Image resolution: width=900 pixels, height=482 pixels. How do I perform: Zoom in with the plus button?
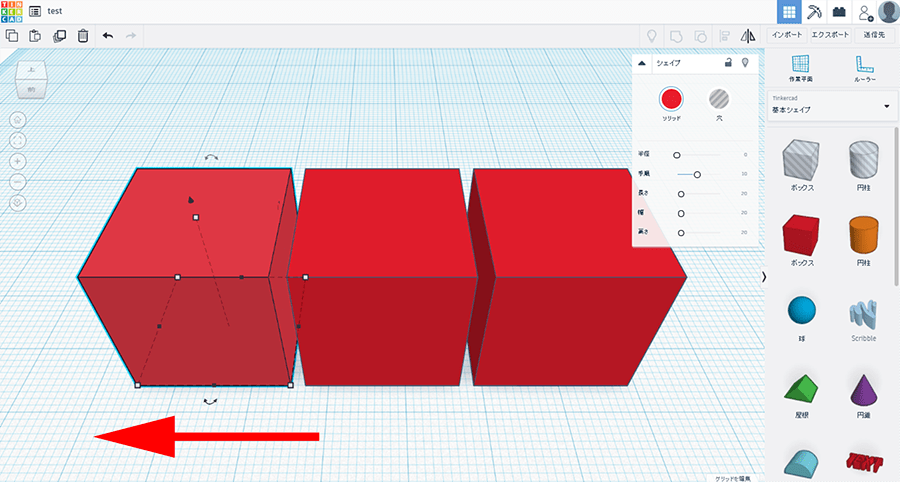tap(18, 161)
